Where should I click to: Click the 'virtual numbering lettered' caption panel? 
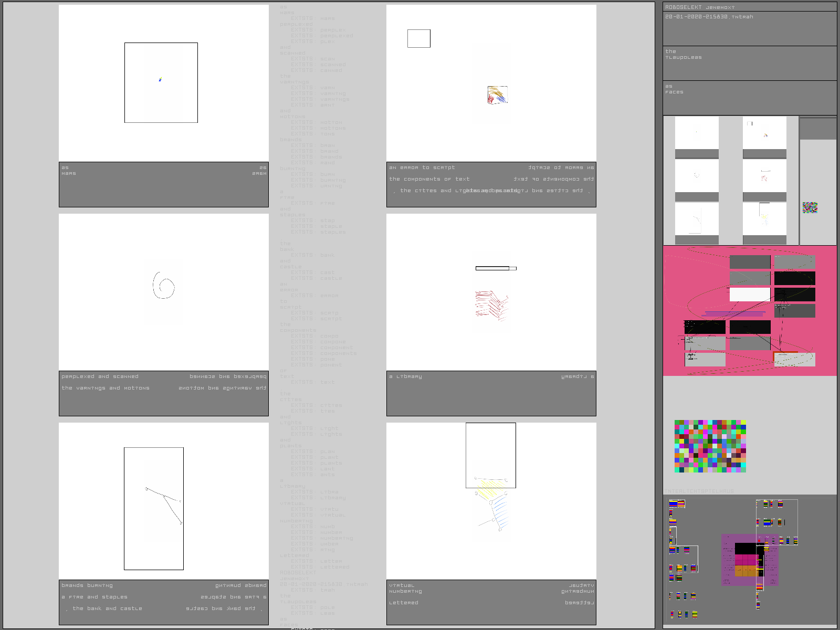click(x=491, y=603)
